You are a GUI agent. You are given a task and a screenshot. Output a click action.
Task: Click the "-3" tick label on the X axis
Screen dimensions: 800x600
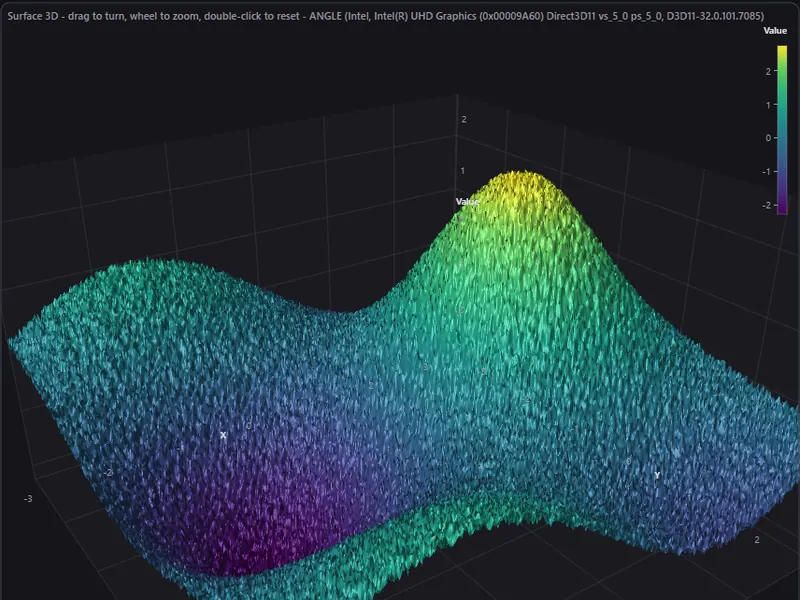(x=28, y=498)
